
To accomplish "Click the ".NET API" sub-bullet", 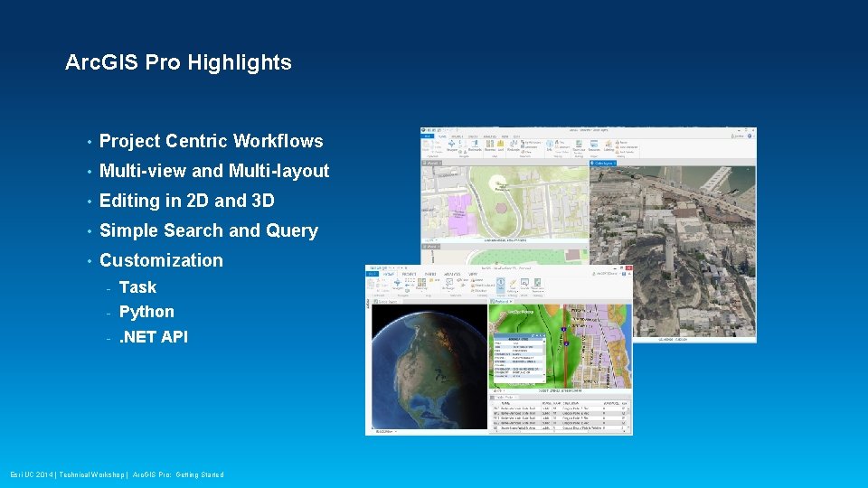I will coord(154,336).
